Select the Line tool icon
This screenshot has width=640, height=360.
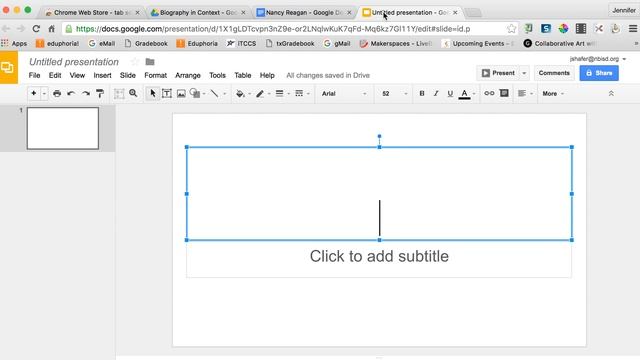[x=214, y=93]
